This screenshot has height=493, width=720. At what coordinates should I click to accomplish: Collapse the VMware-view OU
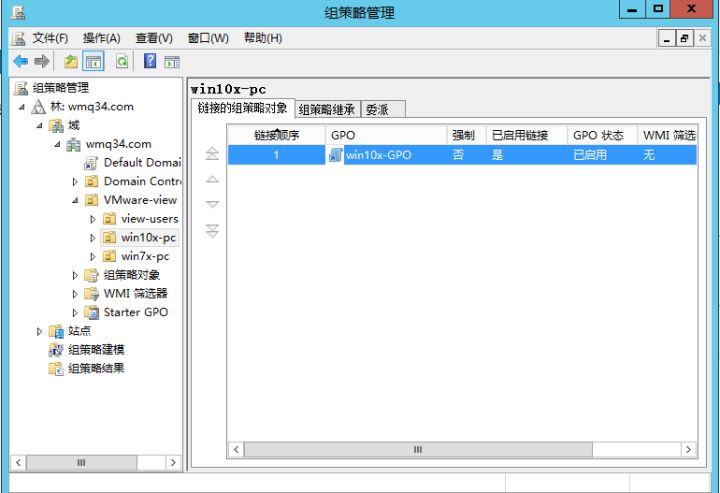pyautogui.click(x=75, y=201)
